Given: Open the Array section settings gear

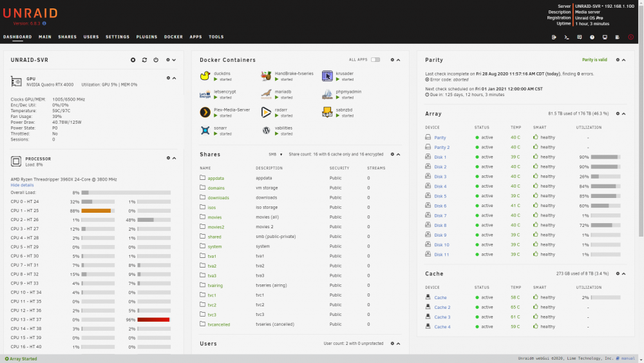Looking at the screenshot, I should point(618,113).
